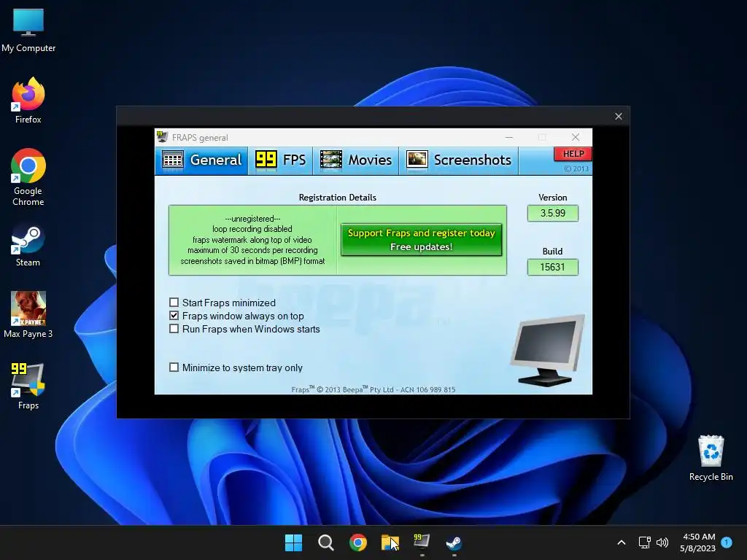Image resolution: width=747 pixels, height=560 pixels.
Task: Open the General tab in Fraps
Action: pyautogui.click(x=202, y=160)
